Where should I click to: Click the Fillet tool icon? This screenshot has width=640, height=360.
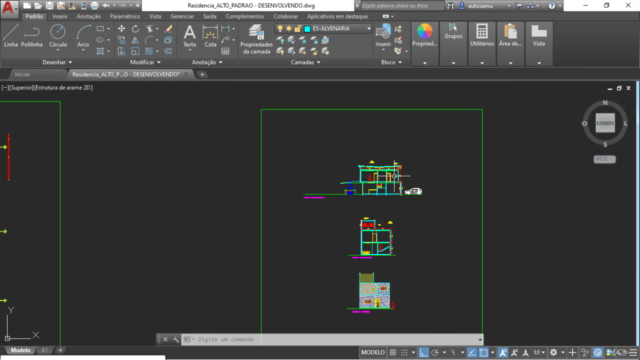click(x=149, y=40)
